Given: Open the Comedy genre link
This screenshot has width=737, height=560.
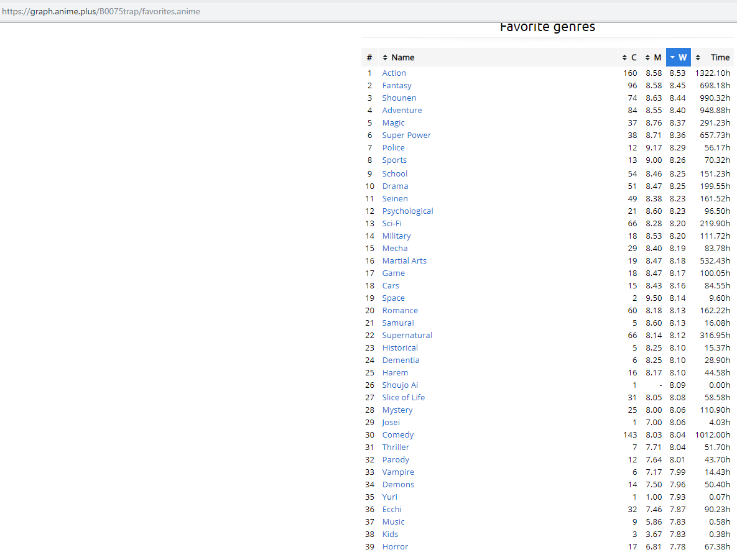Looking at the screenshot, I should (397, 435).
